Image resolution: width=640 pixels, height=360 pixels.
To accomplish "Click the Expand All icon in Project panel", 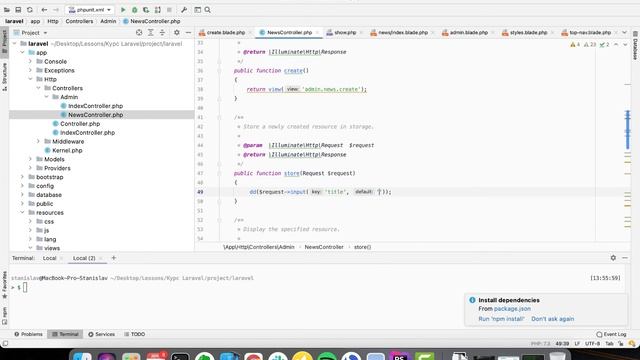I will 151,33.
